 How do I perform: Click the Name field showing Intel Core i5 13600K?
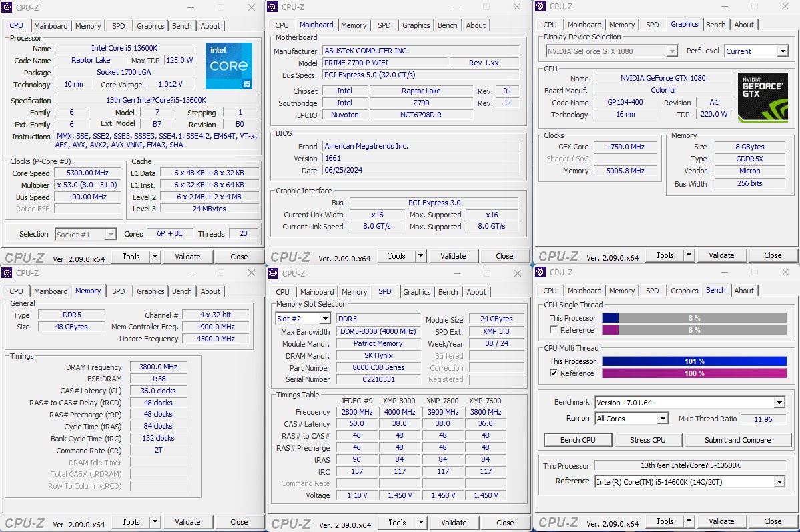point(125,48)
